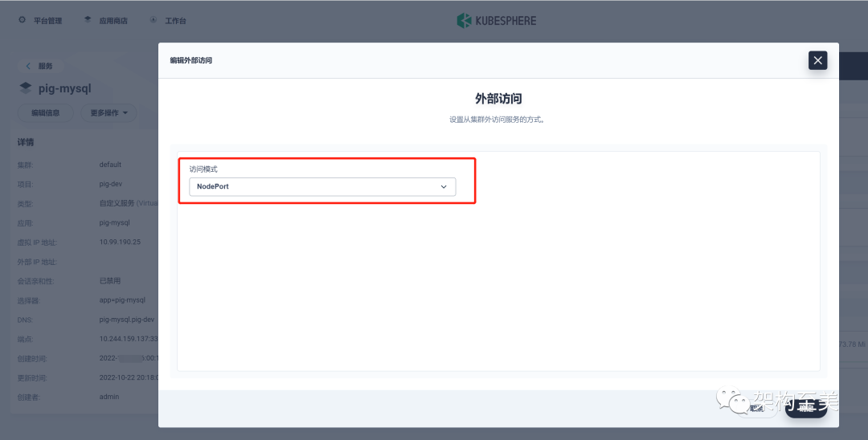Click the 会话亲和性 value 已禁用
The image size is (868, 440).
(109, 281)
